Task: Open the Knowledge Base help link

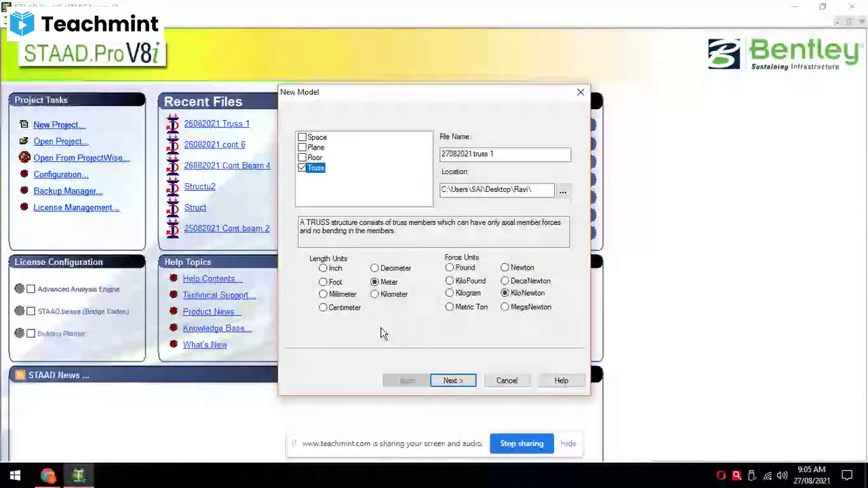Action: click(x=216, y=328)
